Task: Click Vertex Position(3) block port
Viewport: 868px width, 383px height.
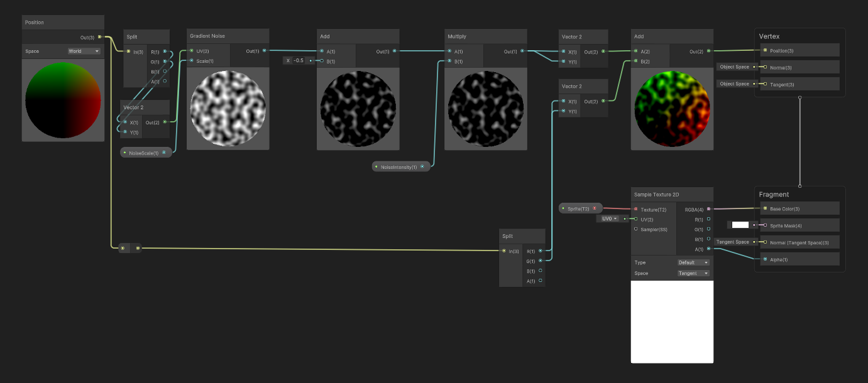Action: (x=765, y=50)
